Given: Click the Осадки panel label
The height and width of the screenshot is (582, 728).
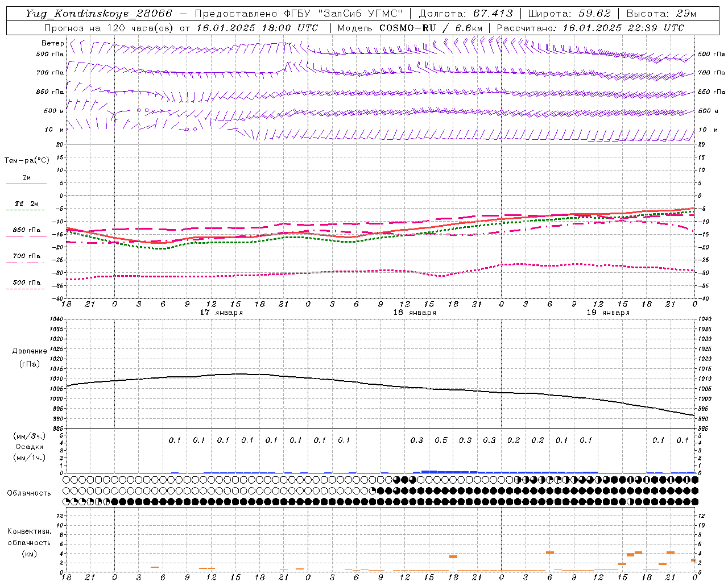Looking at the screenshot, I should coord(30,447).
